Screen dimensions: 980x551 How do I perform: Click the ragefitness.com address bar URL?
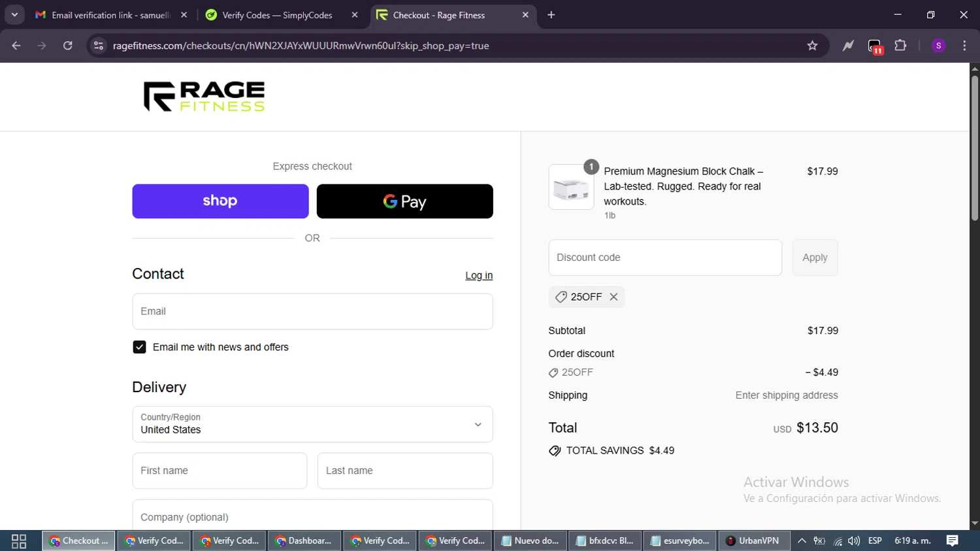tap(301, 46)
